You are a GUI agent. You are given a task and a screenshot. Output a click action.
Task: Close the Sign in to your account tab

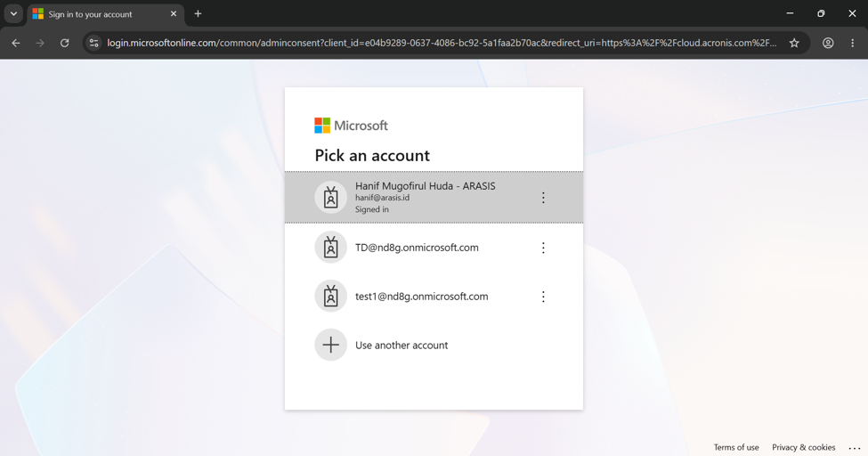click(174, 14)
